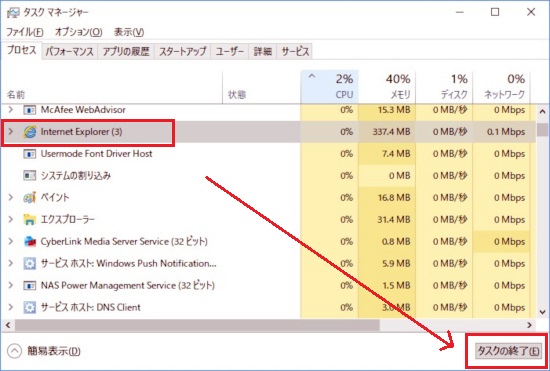Click the Windows Push Notification service icon
This screenshot has width=550, height=371.
click(x=30, y=263)
